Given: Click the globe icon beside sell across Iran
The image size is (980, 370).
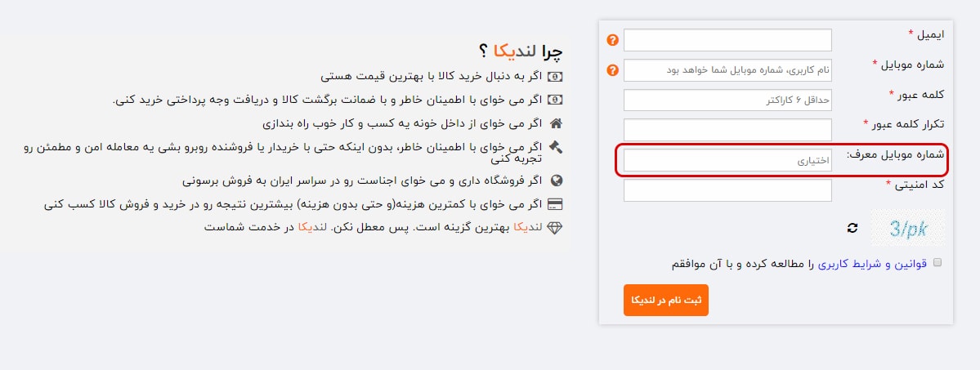Looking at the screenshot, I should coord(557,181).
